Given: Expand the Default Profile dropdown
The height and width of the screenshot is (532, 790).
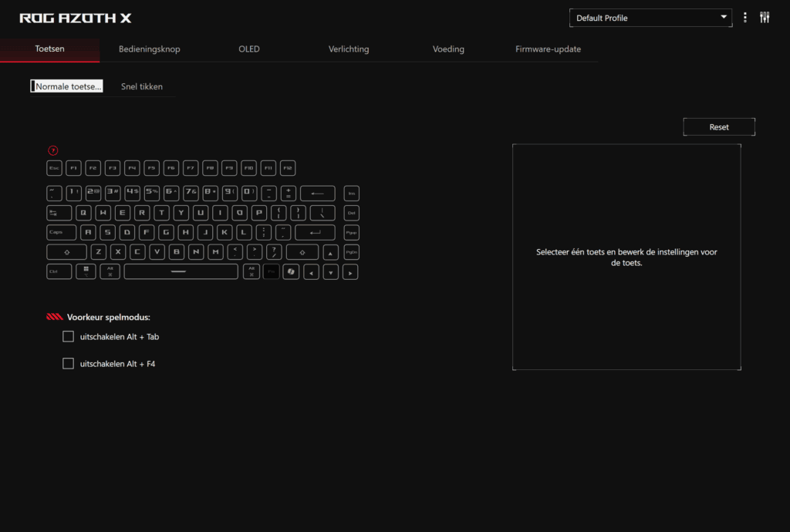Looking at the screenshot, I should [650, 18].
